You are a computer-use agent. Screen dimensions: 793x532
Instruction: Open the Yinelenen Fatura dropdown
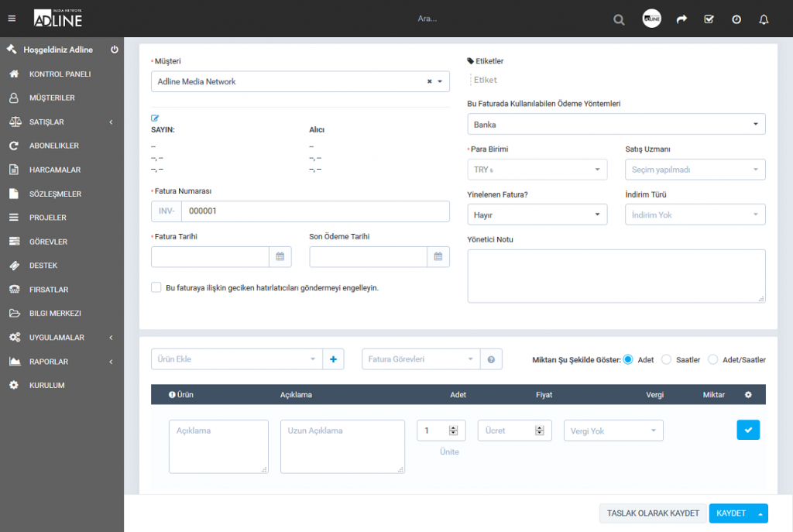click(x=537, y=215)
